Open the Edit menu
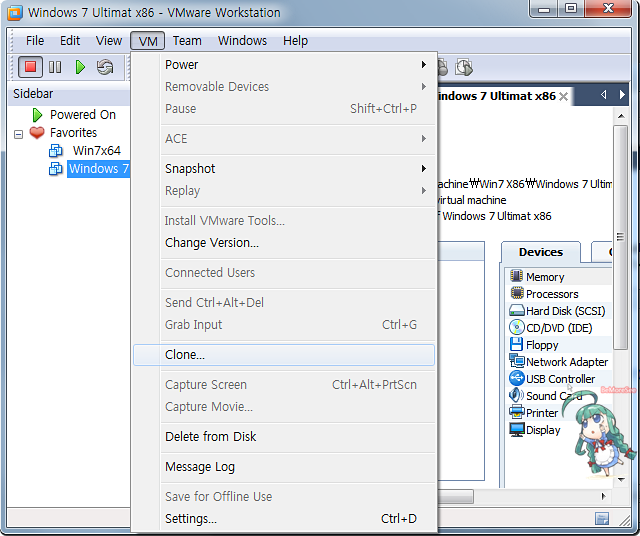The width and height of the screenshot is (640, 536). 70,41
